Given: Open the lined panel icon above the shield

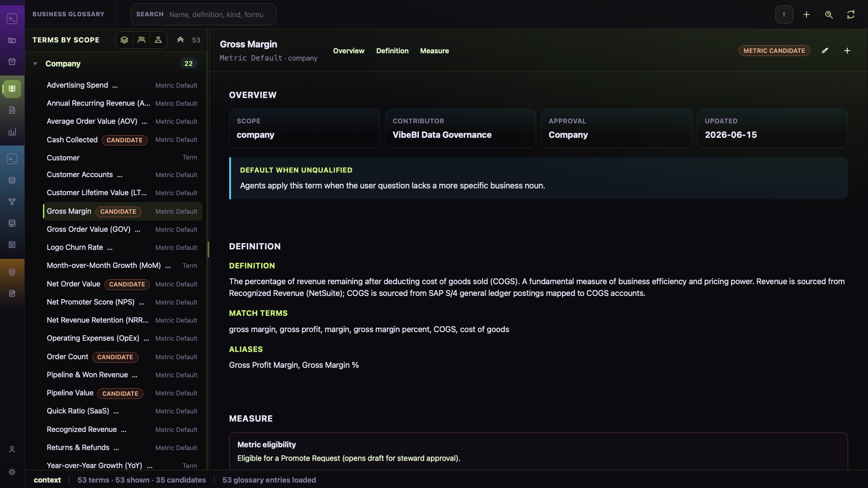Looking at the screenshot, I should coord(12,245).
